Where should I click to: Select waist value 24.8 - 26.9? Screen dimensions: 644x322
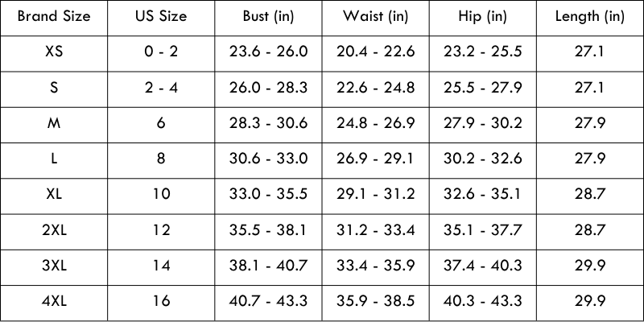[378, 123]
